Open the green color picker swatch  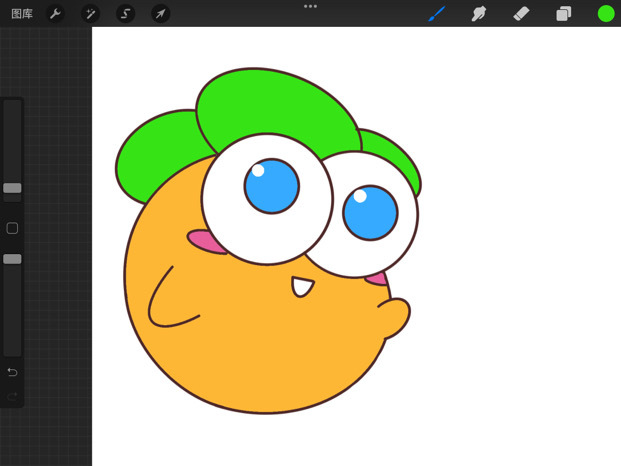tap(606, 14)
